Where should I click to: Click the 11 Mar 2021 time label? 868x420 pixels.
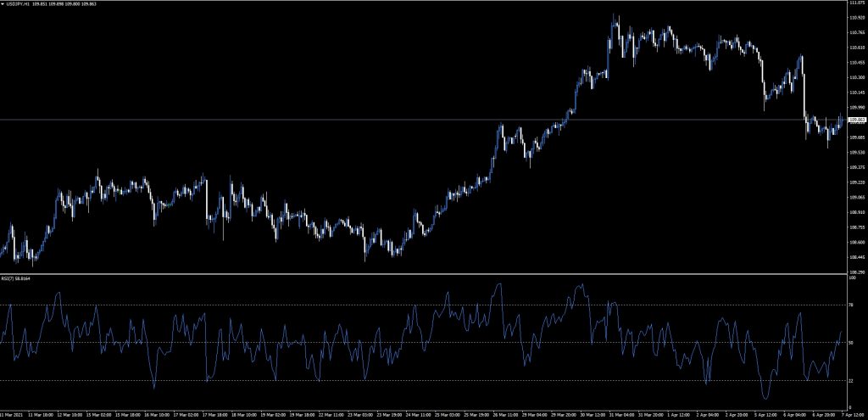click(x=12, y=416)
